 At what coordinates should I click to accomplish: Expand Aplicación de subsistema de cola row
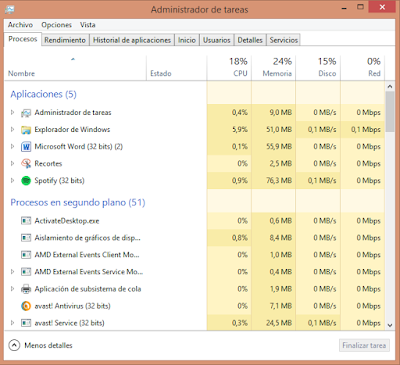12,289
